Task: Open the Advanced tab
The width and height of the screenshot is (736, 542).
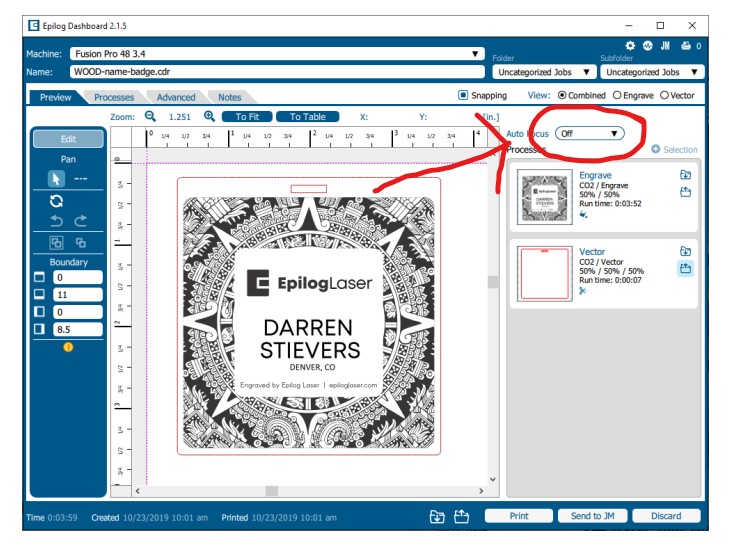Action: click(176, 97)
